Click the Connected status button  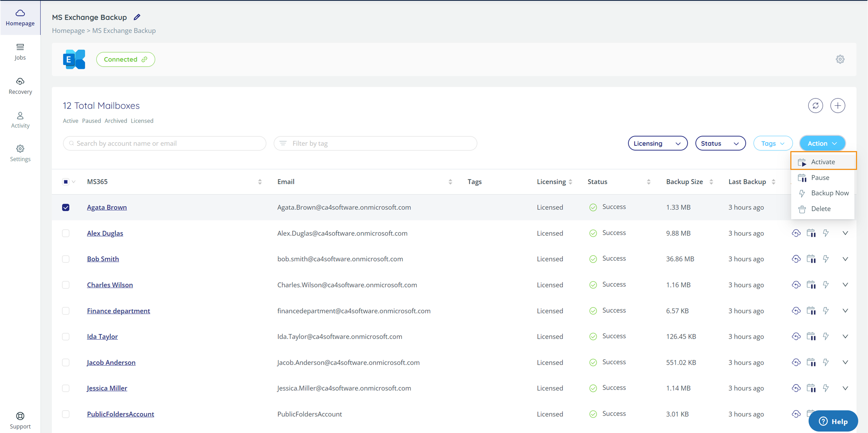click(x=125, y=59)
